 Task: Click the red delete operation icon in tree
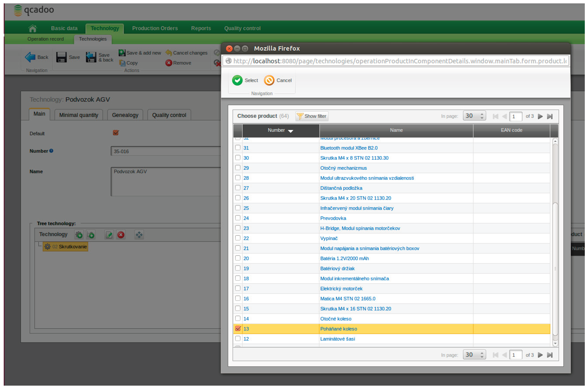click(121, 235)
